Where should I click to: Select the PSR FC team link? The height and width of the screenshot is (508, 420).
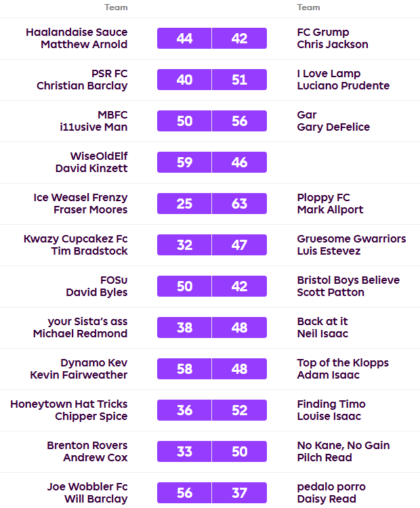109,73
